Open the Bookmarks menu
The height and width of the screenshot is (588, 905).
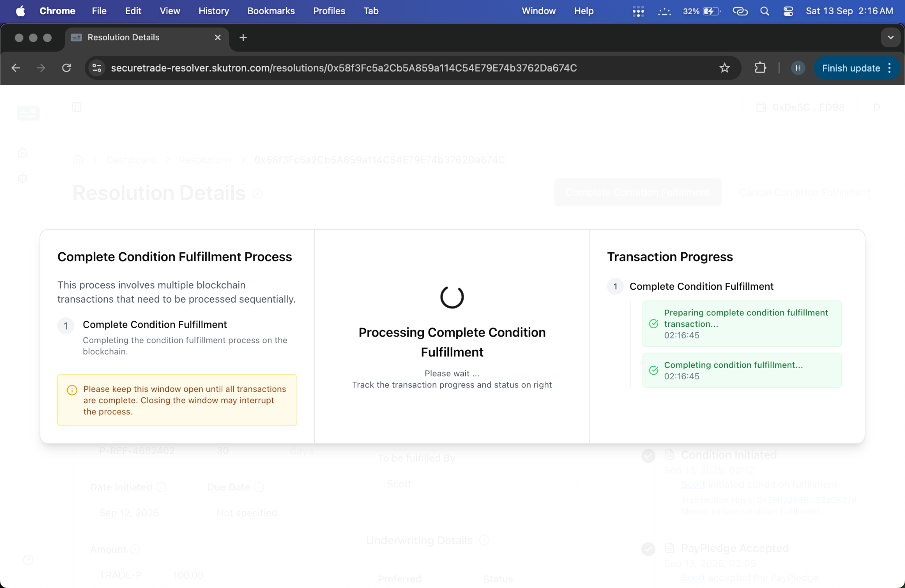point(271,11)
